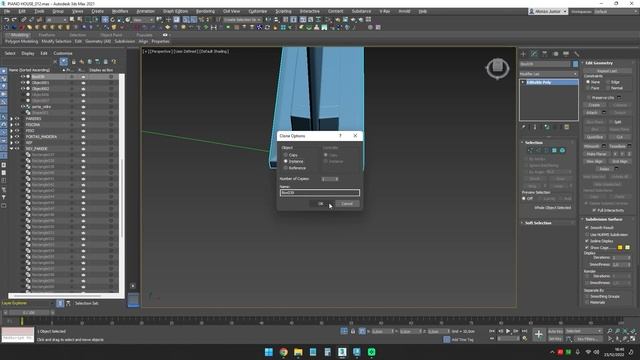Open the Display tab in command panel
The width and height of the screenshot is (640, 360).
[x=566, y=54]
